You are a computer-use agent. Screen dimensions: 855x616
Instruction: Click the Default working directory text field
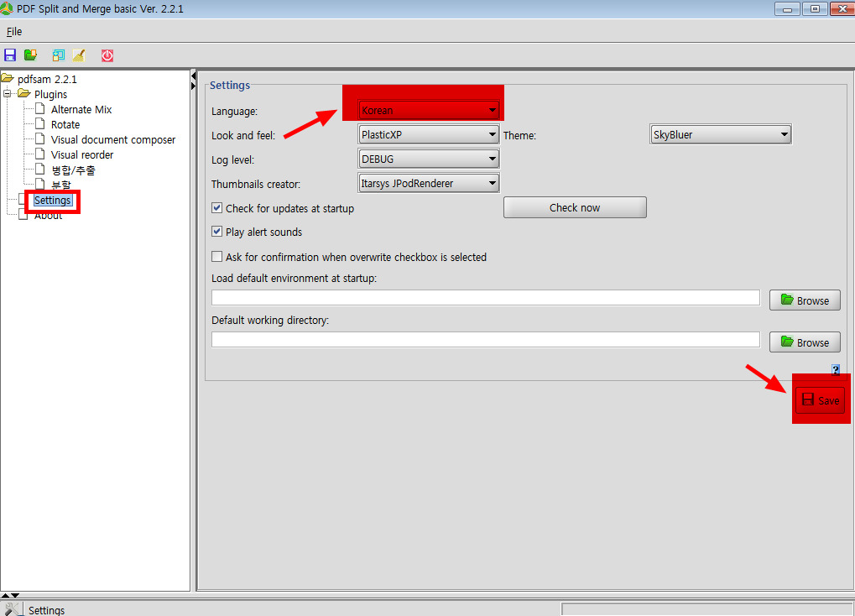[485, 339]
